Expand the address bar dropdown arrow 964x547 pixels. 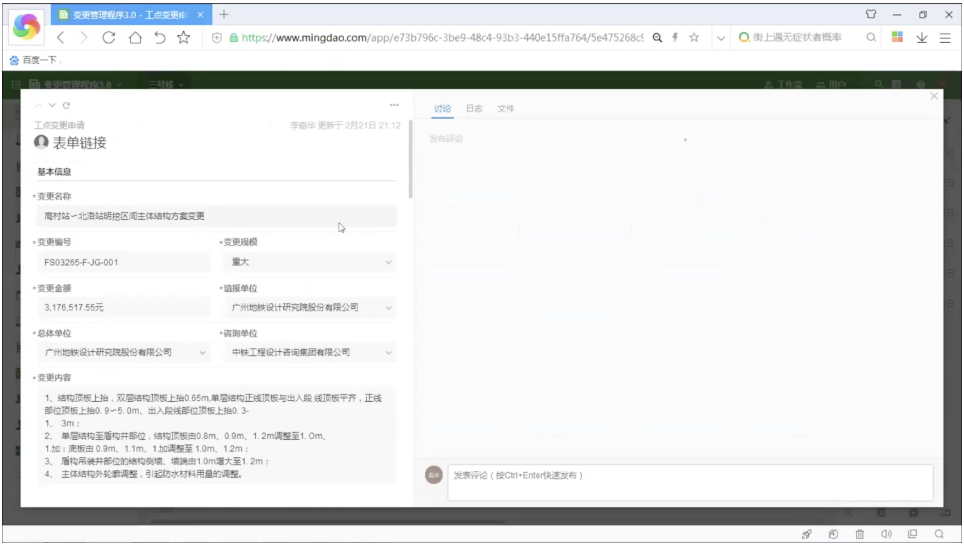tap(721, 38)
